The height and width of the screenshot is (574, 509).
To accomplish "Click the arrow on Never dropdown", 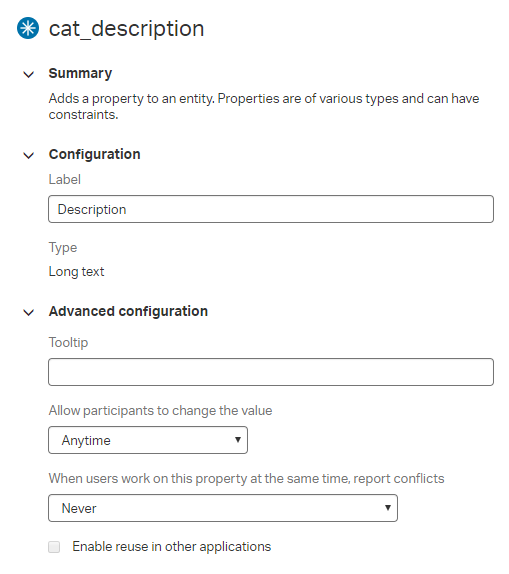I will tap(388, 507).
